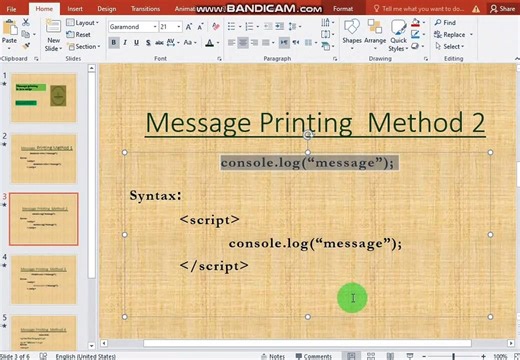Switch to the Transitions ribbon tab
This screenshot has height=360, width=520.
[145, 9]
